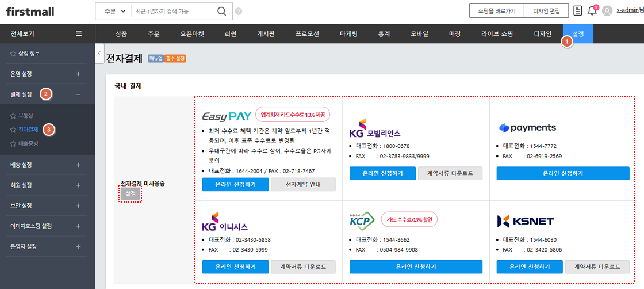
Task: Click the 쇼핑몰 바로가기 button
Action: point(497,11)
